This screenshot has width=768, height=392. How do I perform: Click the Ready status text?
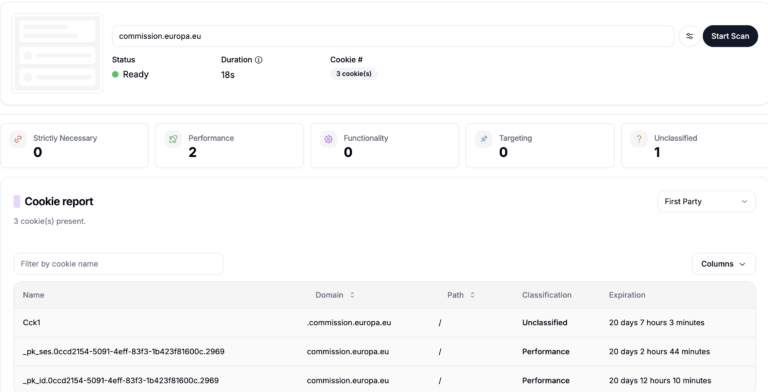pyautogui.click(x=136, y=74)
